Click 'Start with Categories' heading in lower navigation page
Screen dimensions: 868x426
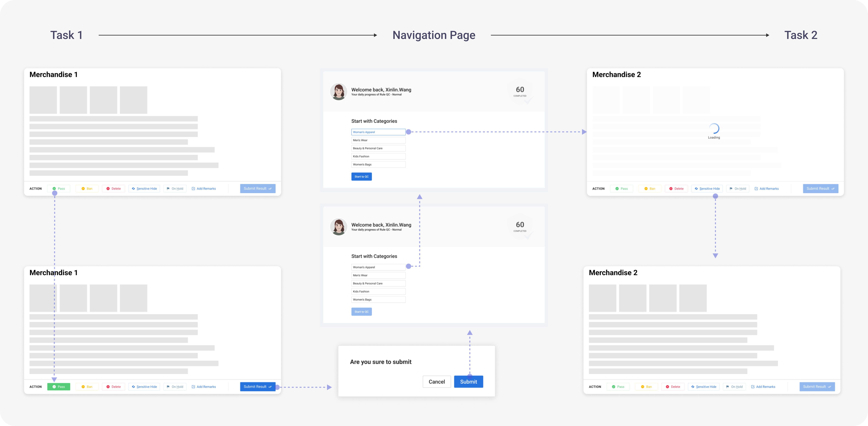(374, 256)
